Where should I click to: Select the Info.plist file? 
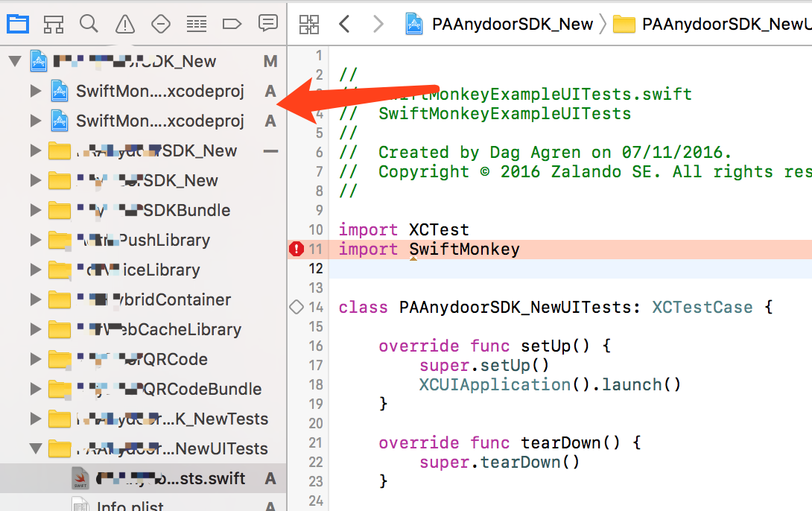click(x=143, y=506)
